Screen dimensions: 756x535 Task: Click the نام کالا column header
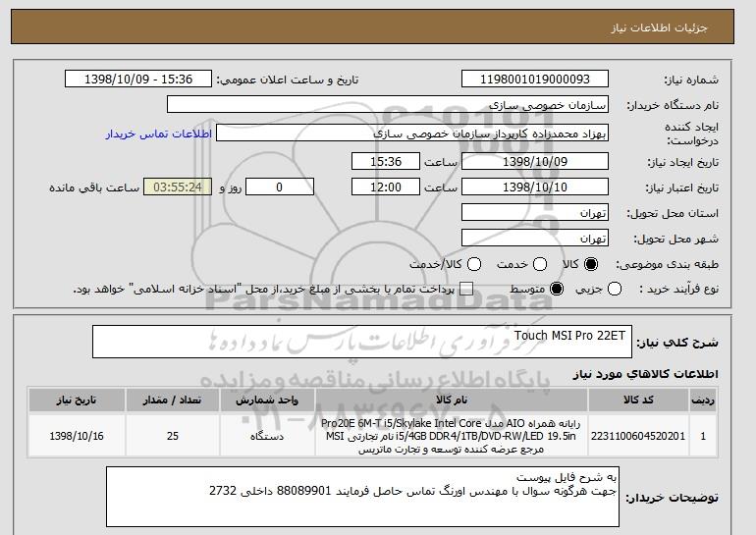452,401
